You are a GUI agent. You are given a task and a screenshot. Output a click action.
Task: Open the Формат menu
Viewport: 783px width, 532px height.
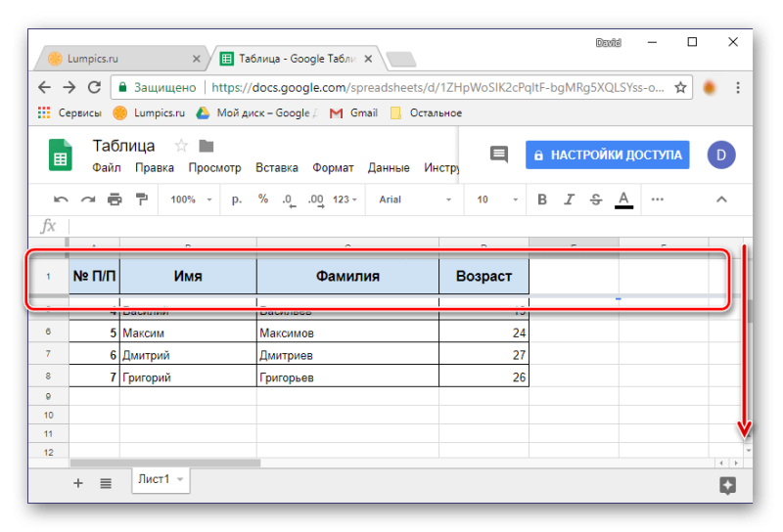(x=333, y=168)
